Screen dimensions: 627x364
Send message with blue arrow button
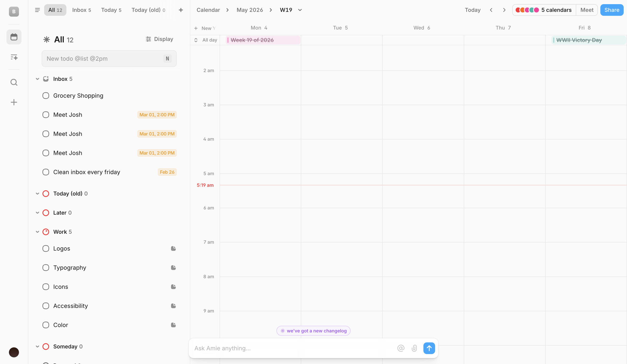[429, 348]
